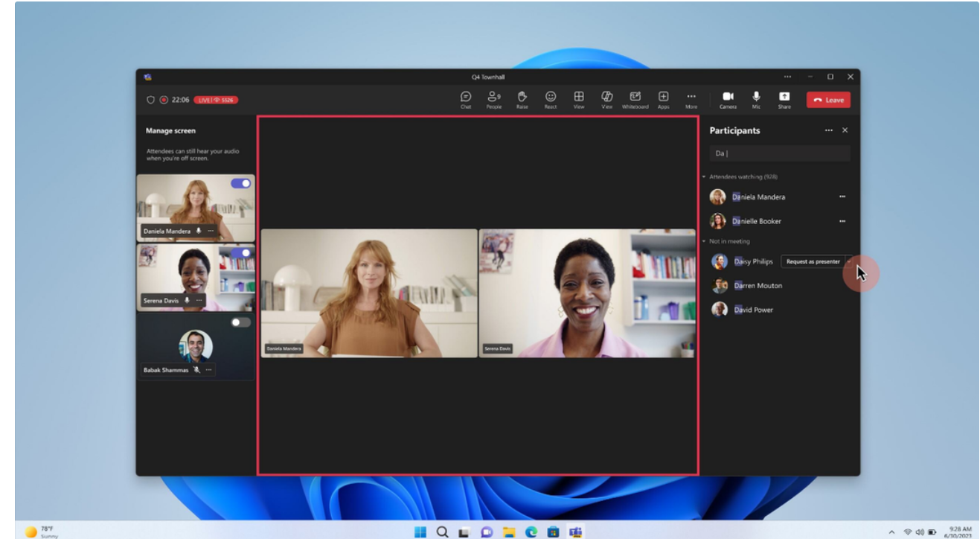The height and width of the screenshot is (539, 980).
Task: Click the Teams icon in the taskbar
Action: tap(575, 532)
